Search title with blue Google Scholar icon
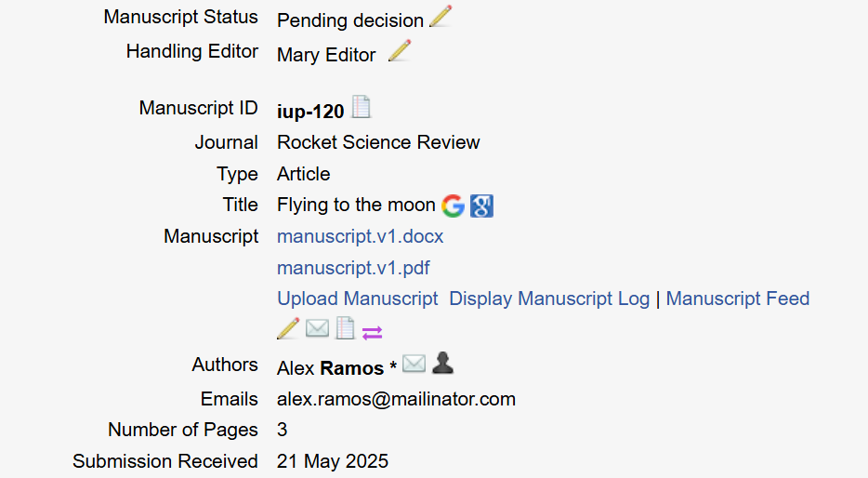868x478 pixels. click(x=481, y=206)
